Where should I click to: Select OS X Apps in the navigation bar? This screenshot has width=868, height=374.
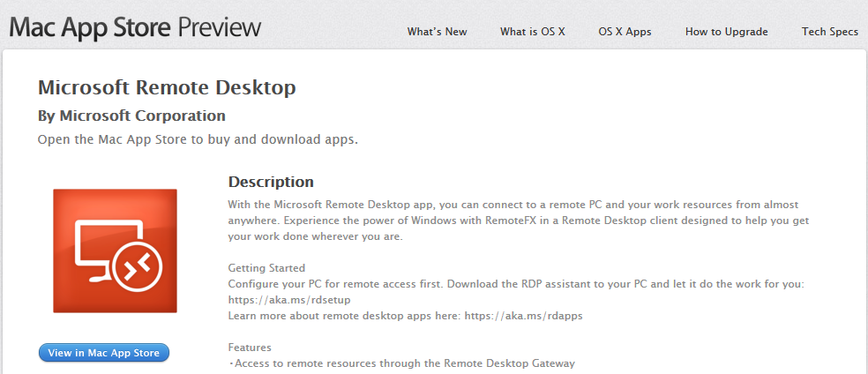coord(625,32)
